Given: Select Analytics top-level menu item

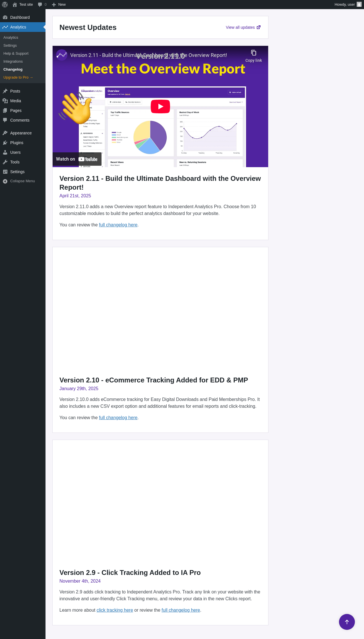Looking at the screenshot, I should pyautogui.click(x=23, y=27).
